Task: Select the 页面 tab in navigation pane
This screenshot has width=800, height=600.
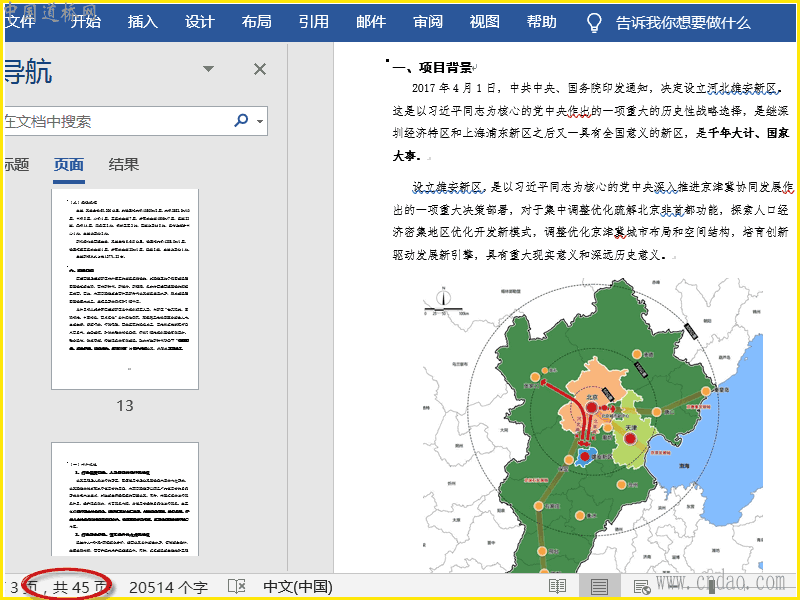Action: point(69,165)
